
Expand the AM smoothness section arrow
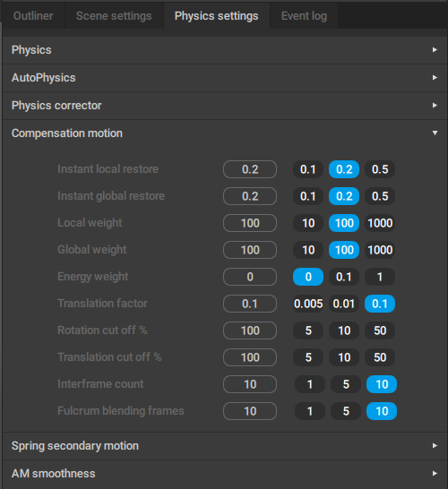click(x=435, y=474)
